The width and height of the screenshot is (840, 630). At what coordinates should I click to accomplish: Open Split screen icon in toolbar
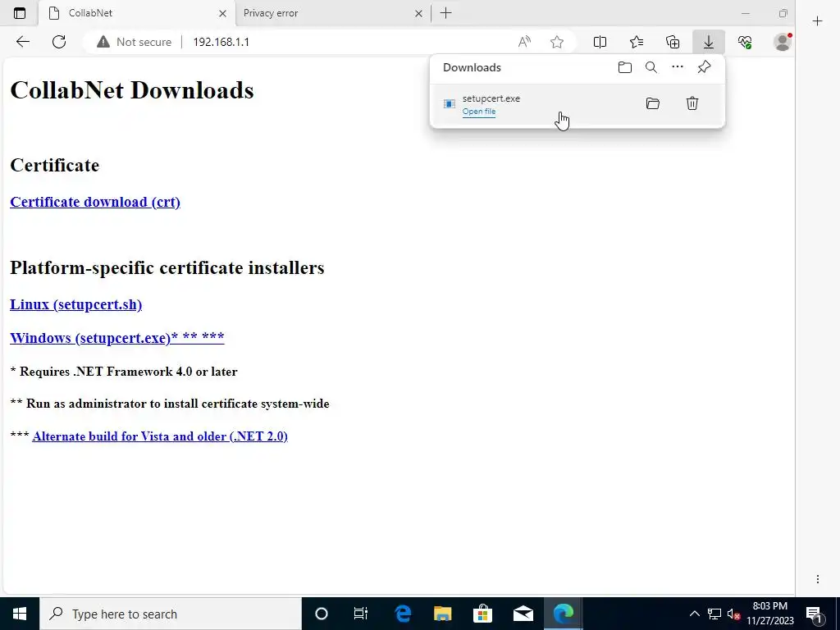pos(600,42)
